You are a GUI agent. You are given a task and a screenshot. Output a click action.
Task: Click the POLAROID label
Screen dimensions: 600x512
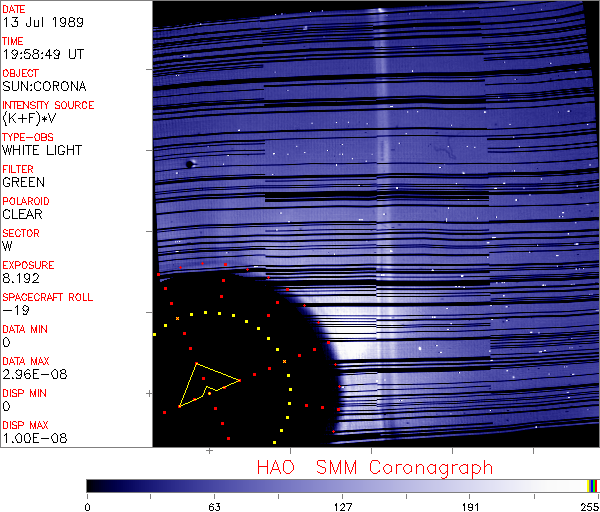(26, 201)
